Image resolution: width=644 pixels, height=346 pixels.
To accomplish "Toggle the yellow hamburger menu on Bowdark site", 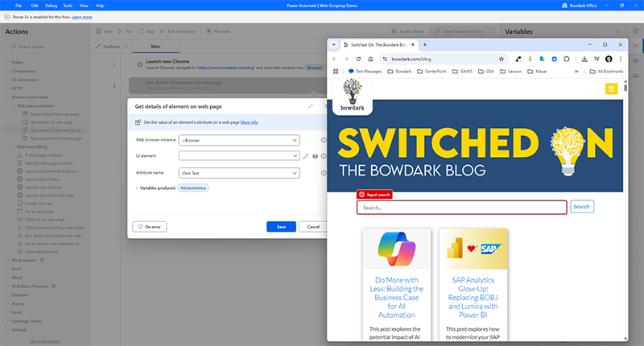I will [611, 89].
